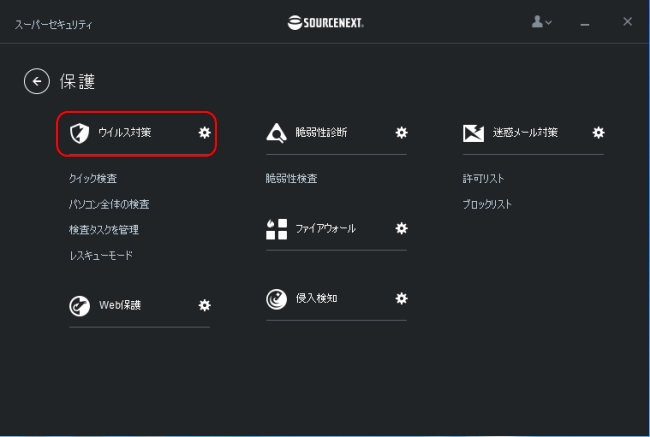Open 検査タスクを管理
This screenshot has height=437, width=650.
pos(104,230)
